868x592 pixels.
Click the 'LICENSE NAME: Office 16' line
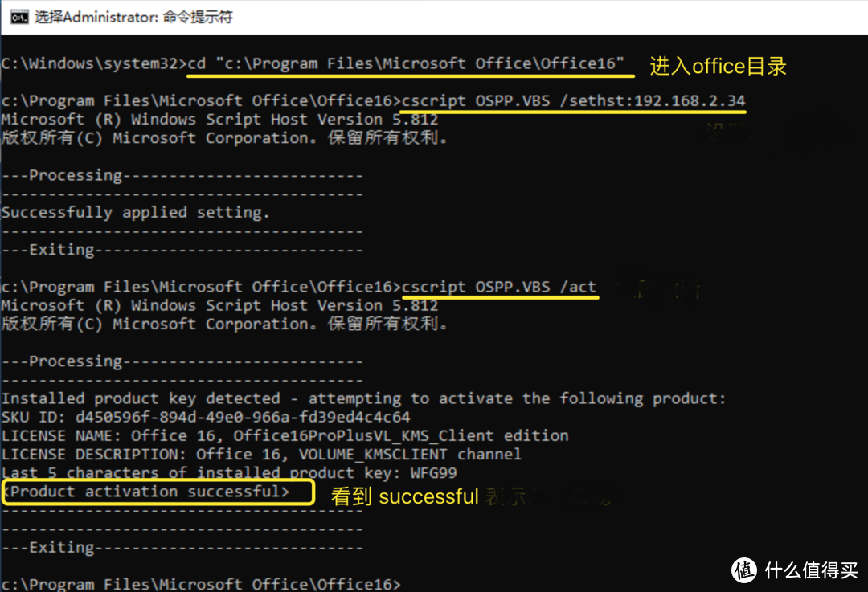(285, 435)
